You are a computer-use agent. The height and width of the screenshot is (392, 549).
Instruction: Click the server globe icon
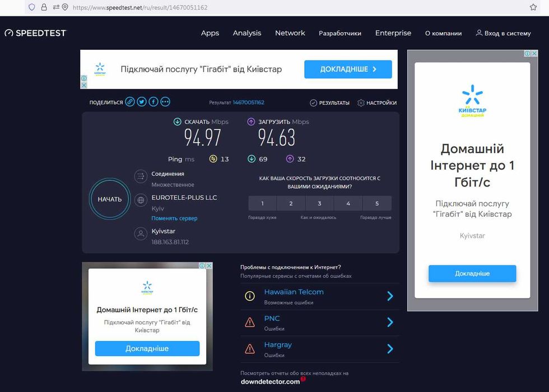141,200
